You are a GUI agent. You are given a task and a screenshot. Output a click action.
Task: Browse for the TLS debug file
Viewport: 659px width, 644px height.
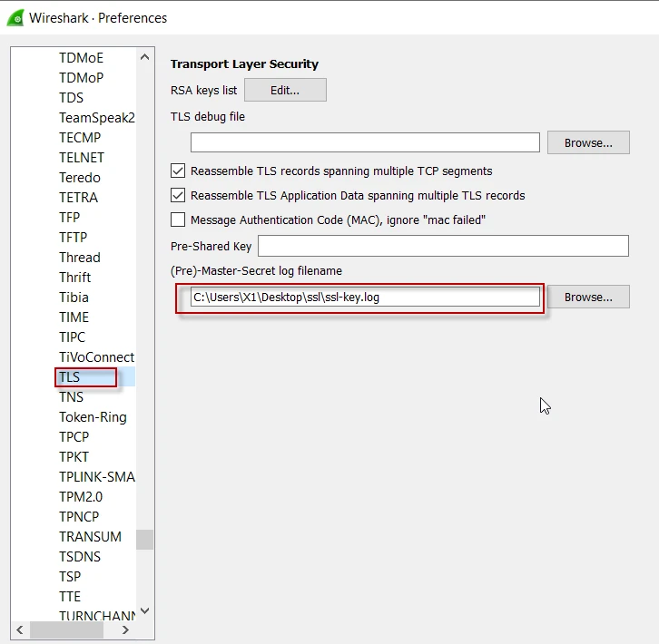tap(588, 142)
